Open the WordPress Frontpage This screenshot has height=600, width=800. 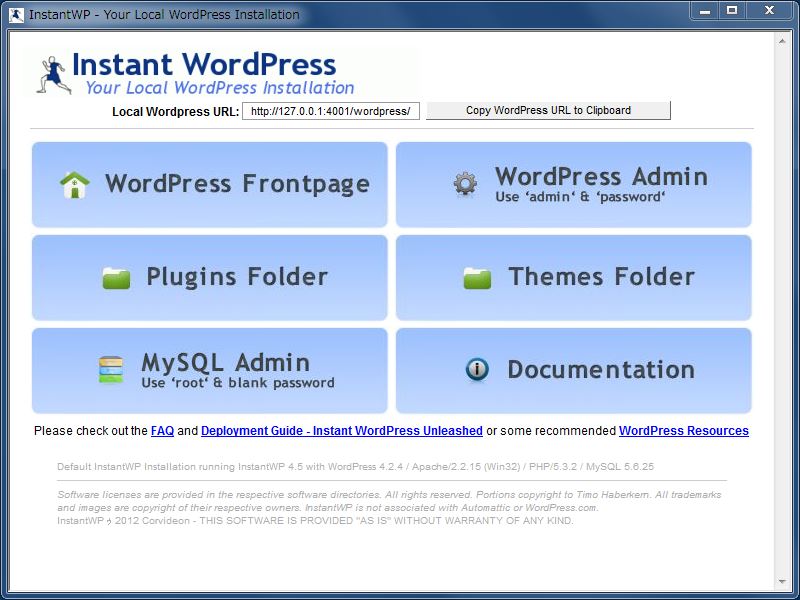click(210, 185)
